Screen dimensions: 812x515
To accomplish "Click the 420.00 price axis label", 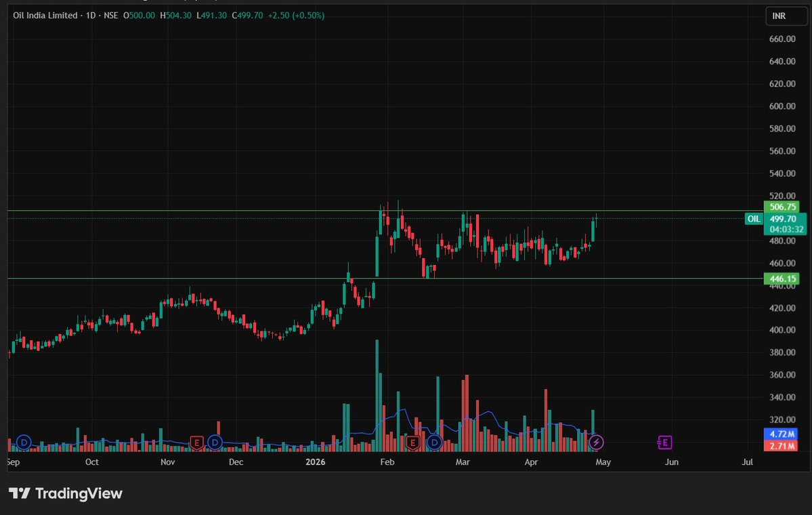I will click(x=782, y=308).
